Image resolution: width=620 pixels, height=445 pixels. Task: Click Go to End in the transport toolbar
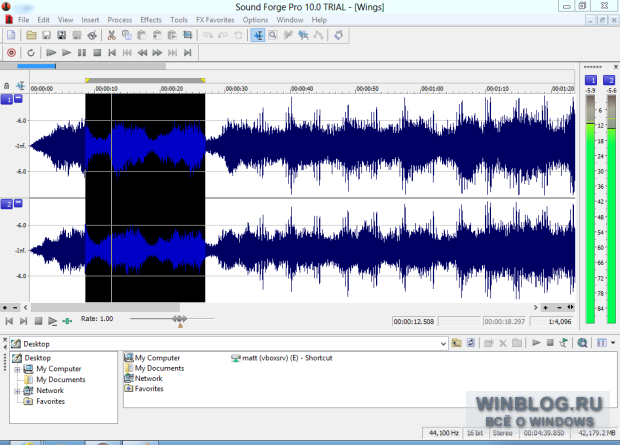pyautogui.click(x=188, y=53)
